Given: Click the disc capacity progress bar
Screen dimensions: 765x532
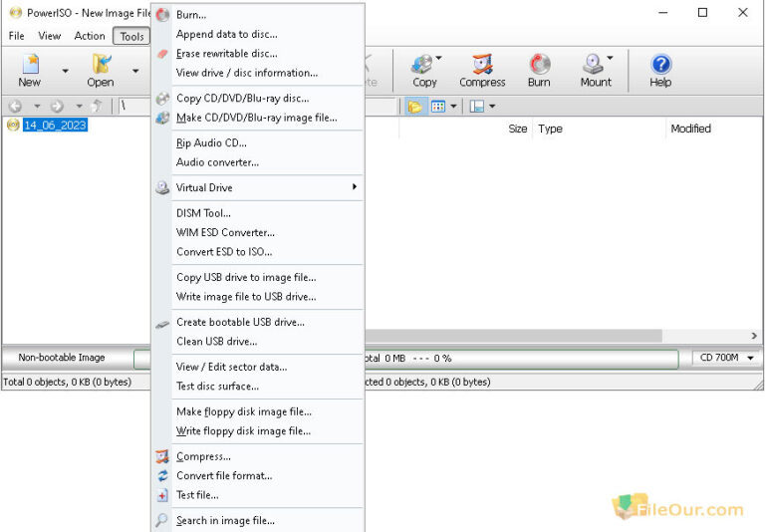Looking at the screenshot, I should pos(521,359).
